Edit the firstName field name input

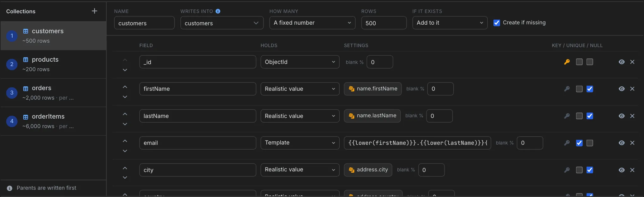point(198,89)
